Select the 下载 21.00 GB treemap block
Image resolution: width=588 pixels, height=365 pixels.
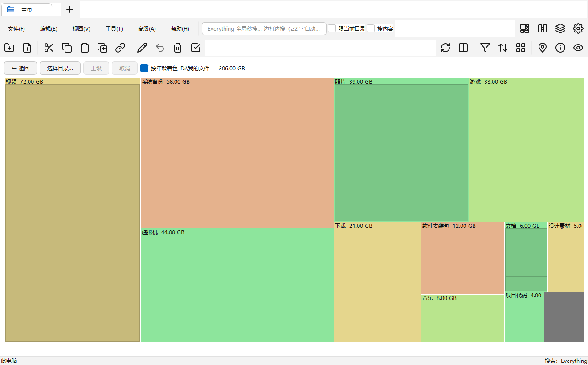[x=377, y=282]
